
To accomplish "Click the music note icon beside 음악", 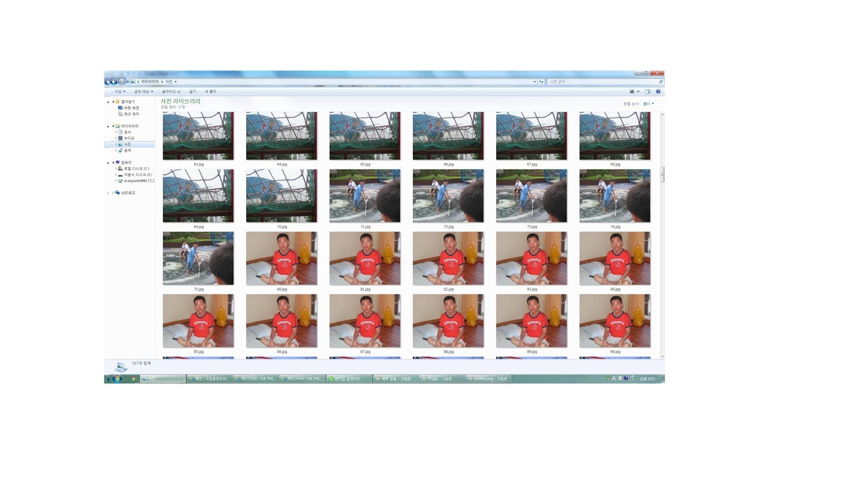I will [x=120, y=150].
